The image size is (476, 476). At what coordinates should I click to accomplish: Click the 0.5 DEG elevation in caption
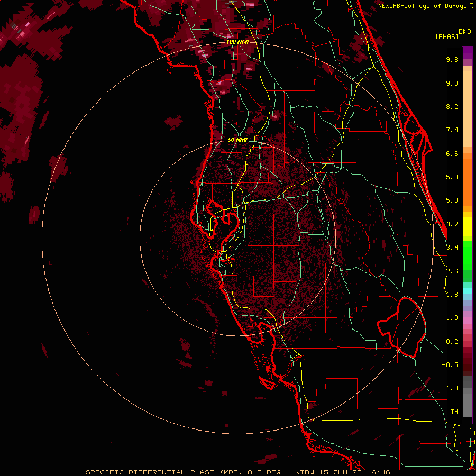click(264, 472)
